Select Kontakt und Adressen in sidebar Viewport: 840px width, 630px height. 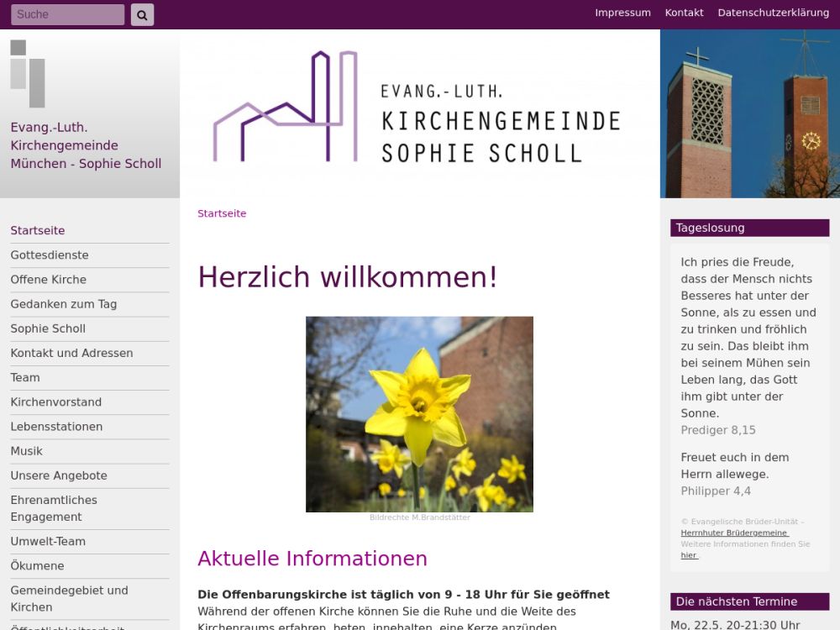click(71, 353)
